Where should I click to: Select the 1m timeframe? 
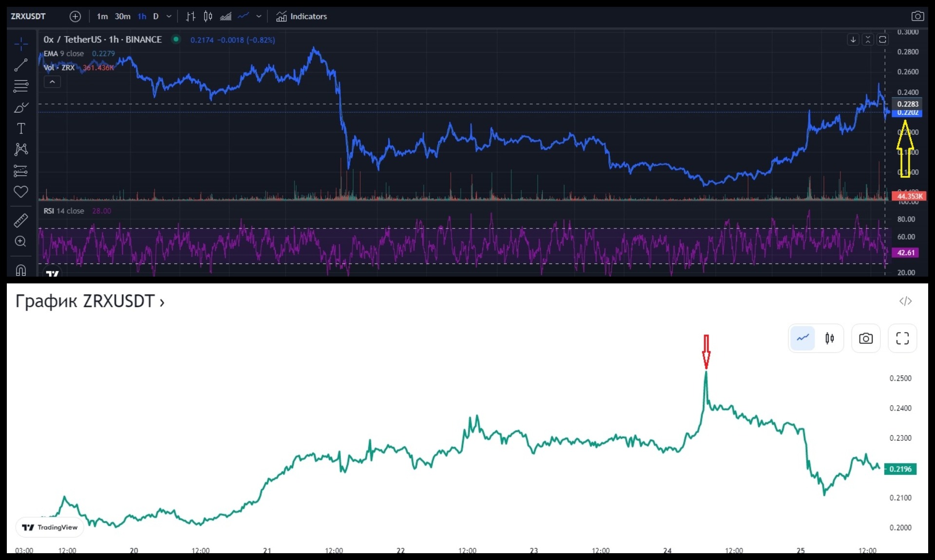tap(102, 17)
